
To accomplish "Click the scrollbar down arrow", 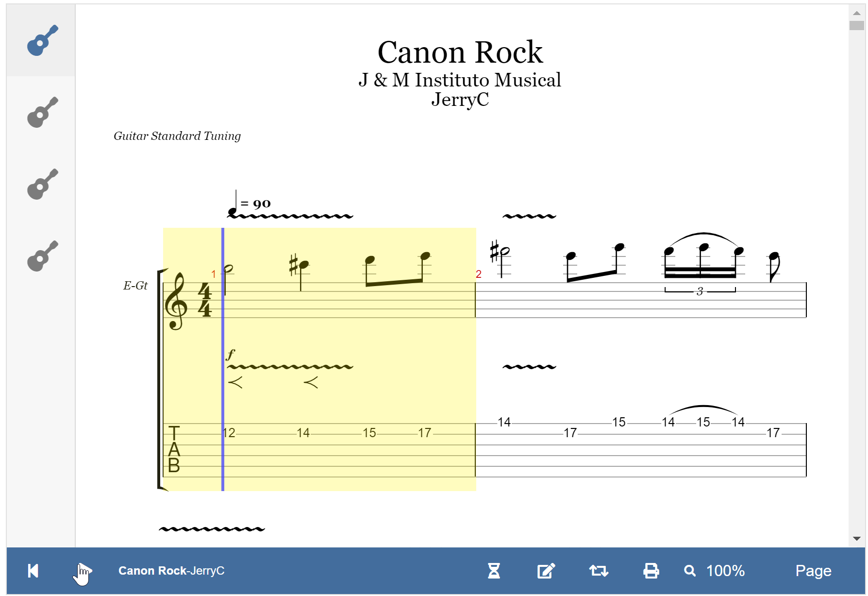I will [x=857, y=538].
